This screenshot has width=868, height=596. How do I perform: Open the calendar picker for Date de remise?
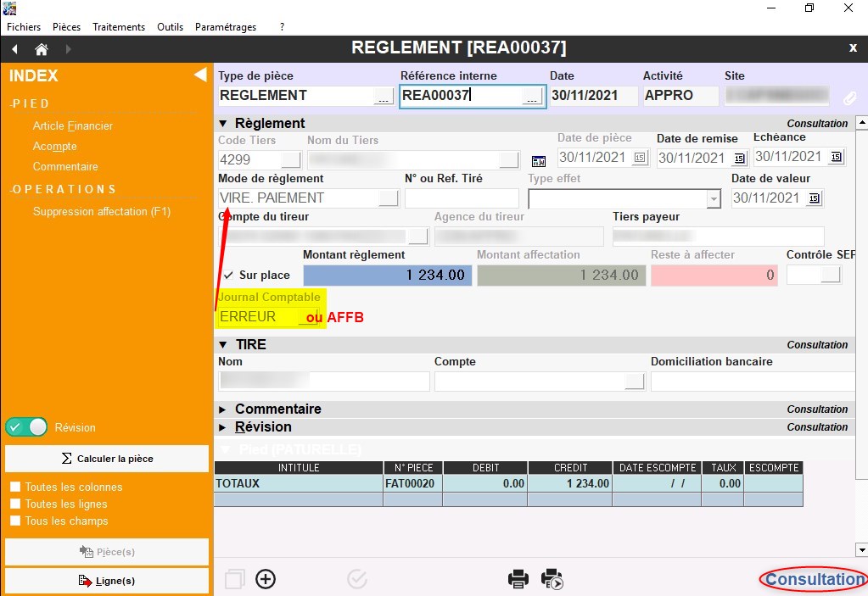point(739,158)
